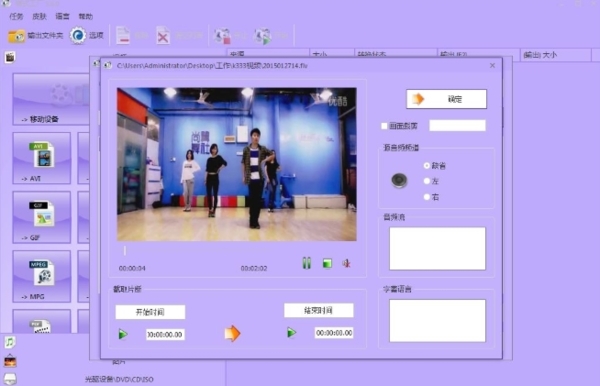Click the current time 00:00:04 label

point(132,268)
